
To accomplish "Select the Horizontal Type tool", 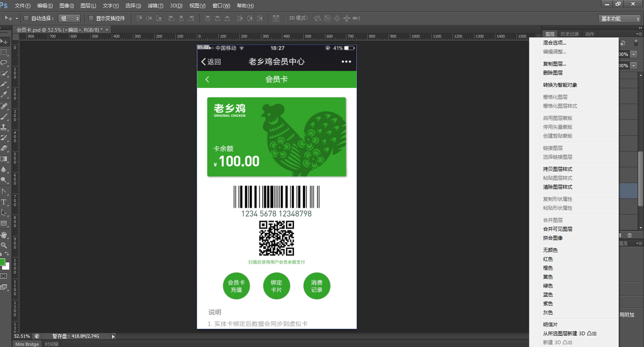I will tap(4, 202).
